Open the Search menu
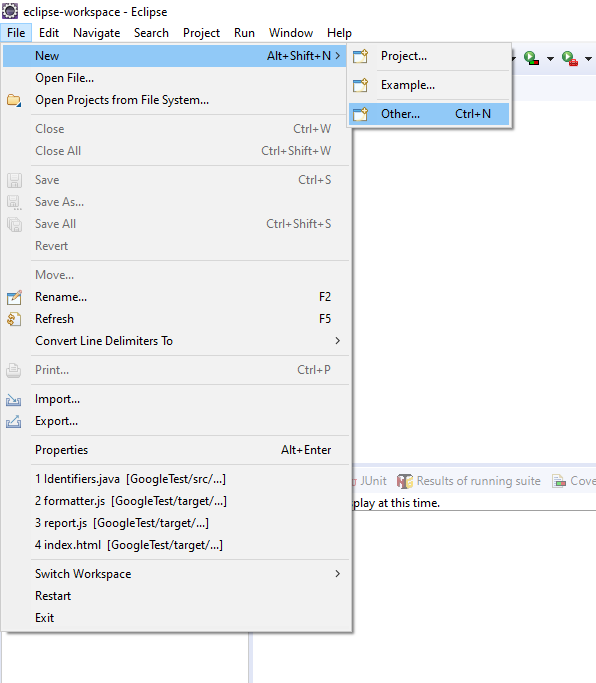 (151, 33)
